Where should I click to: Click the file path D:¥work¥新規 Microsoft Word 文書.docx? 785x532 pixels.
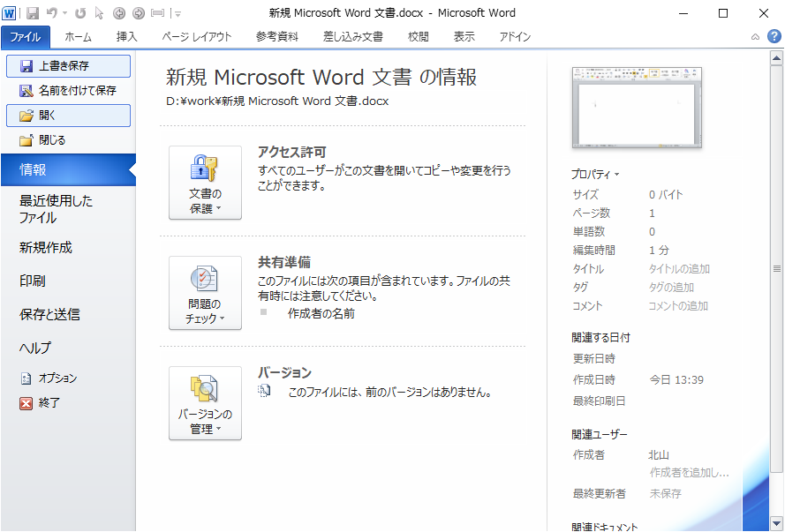click(277, 101)
